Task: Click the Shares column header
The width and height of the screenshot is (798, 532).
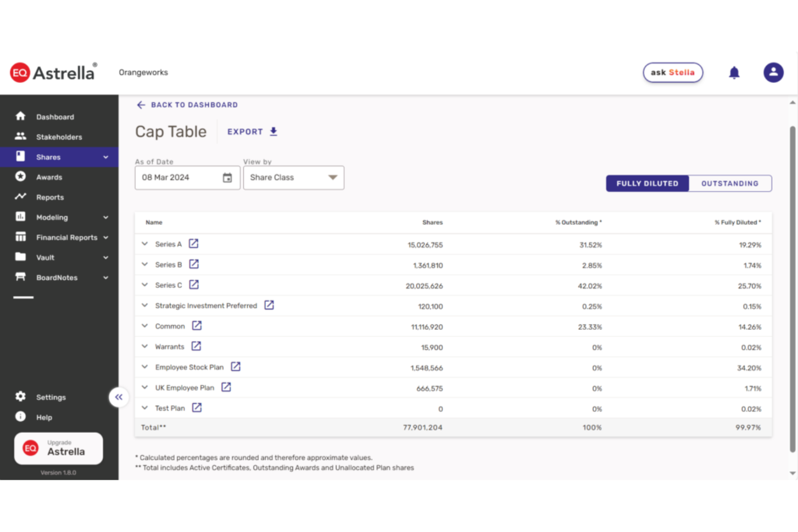Action: pyautogui.click(x=432, y=222)
